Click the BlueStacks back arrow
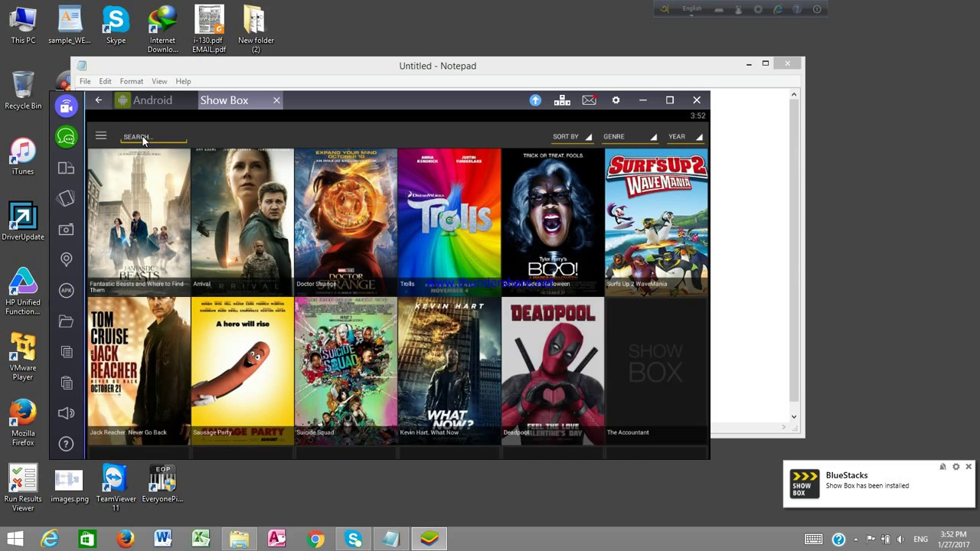 point(98,100)
